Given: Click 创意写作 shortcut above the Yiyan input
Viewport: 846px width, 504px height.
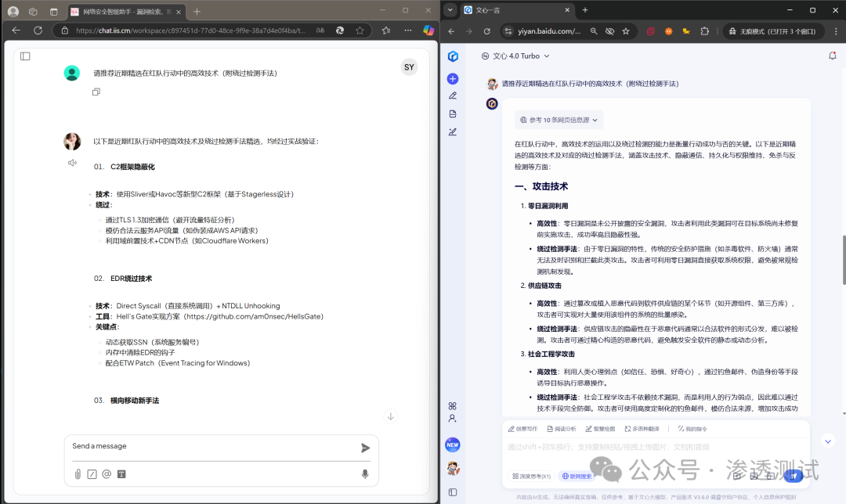Looking at the screenshot, I should click(x=522, y=429).
